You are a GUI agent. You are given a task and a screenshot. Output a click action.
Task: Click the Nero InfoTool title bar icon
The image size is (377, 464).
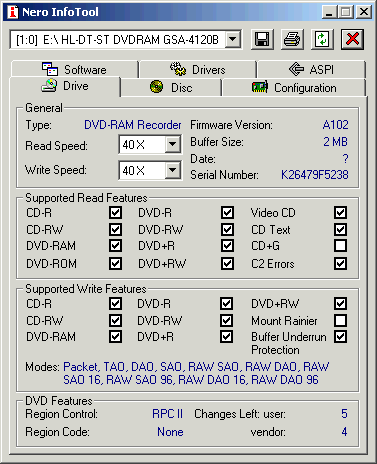click(x=13, y=12)
